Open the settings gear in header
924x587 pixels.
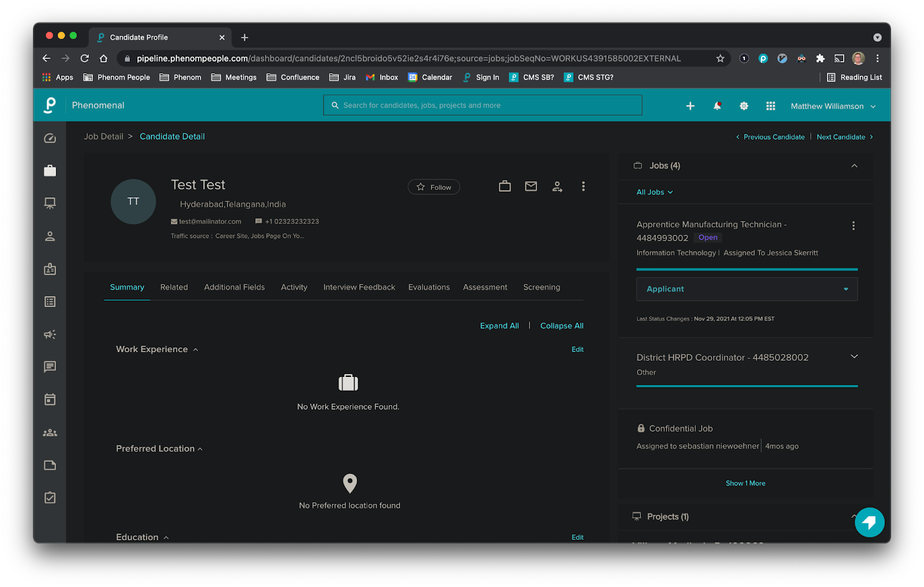(x=744, y=106)
